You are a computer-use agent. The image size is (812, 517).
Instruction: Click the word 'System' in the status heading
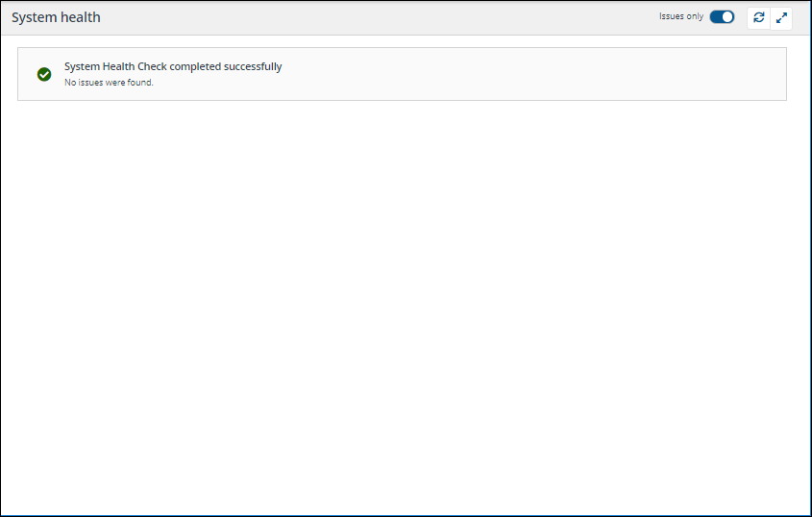point(82,67)
